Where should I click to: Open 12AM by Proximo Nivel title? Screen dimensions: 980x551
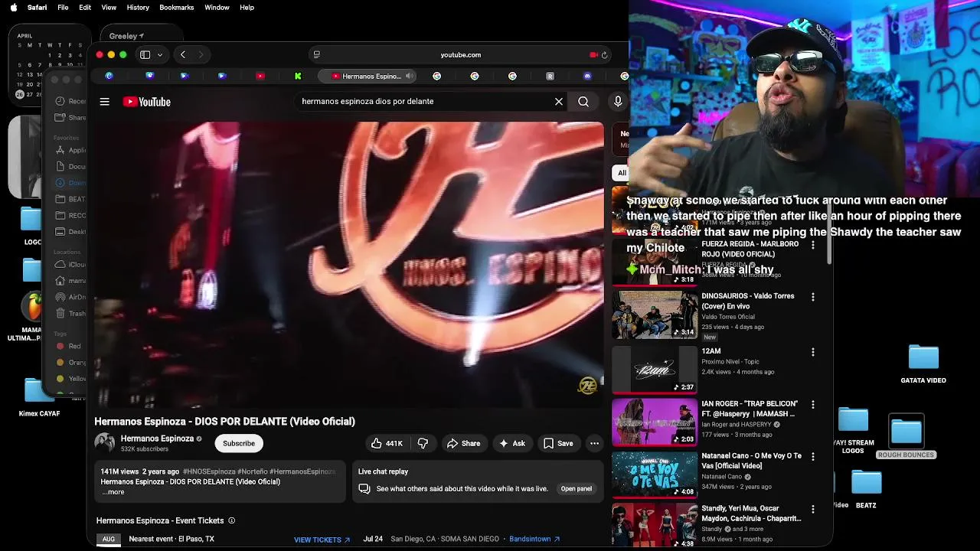(711, 351)
